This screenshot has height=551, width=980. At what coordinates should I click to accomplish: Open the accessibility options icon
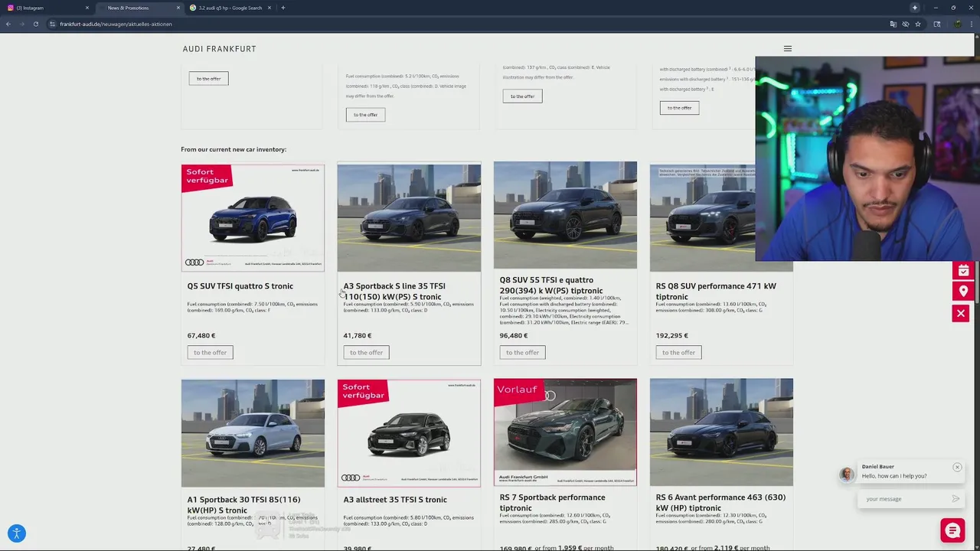(x=16, y=533)
